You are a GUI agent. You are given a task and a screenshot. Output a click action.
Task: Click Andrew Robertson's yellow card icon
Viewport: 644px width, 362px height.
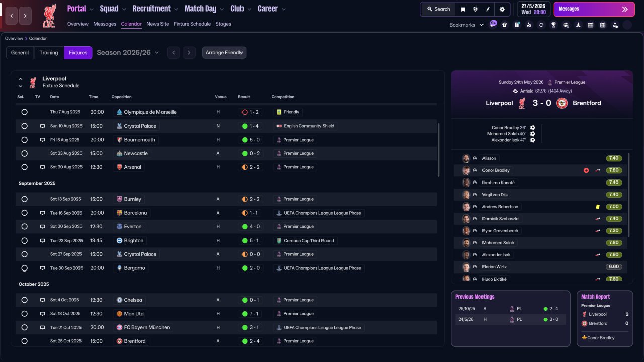click(x=598, y=207)
